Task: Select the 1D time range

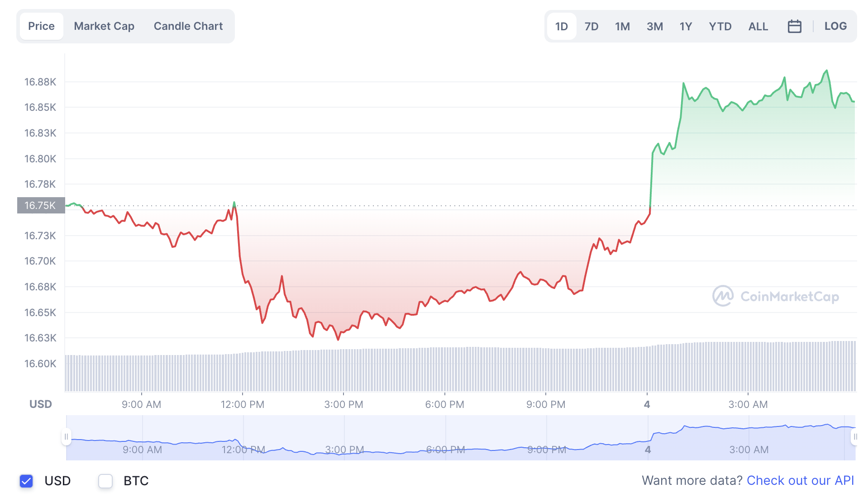Action: coord(561,26)
